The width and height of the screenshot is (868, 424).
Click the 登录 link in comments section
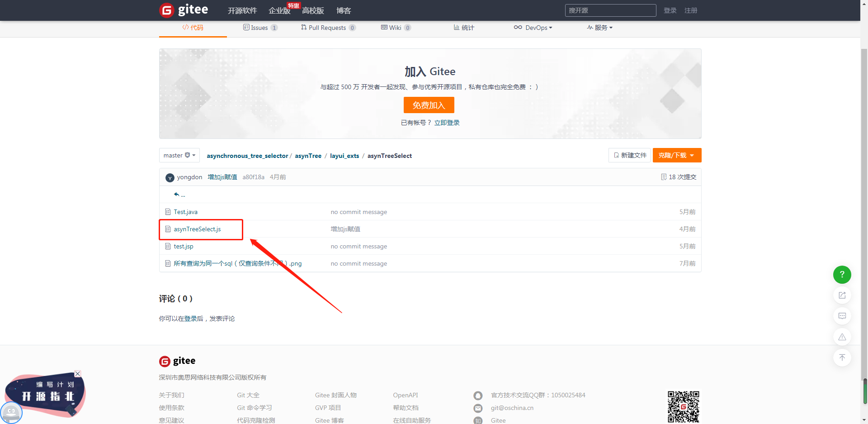(190, 319)
